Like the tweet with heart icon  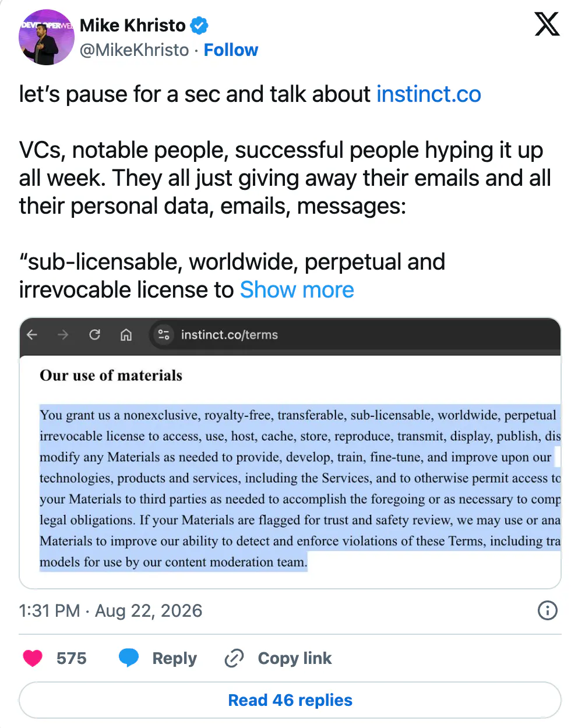click(33, 658)
